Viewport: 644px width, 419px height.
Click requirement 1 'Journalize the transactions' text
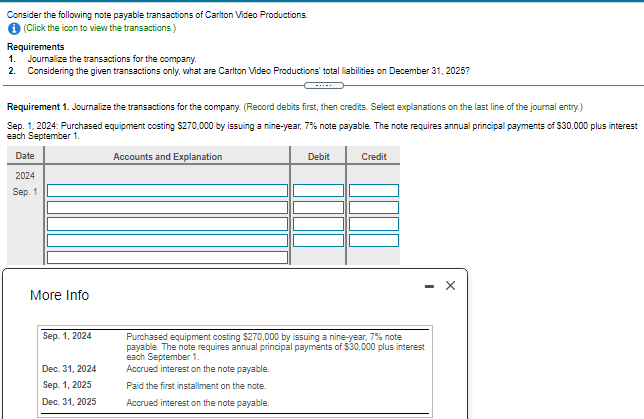pos(112,59)
